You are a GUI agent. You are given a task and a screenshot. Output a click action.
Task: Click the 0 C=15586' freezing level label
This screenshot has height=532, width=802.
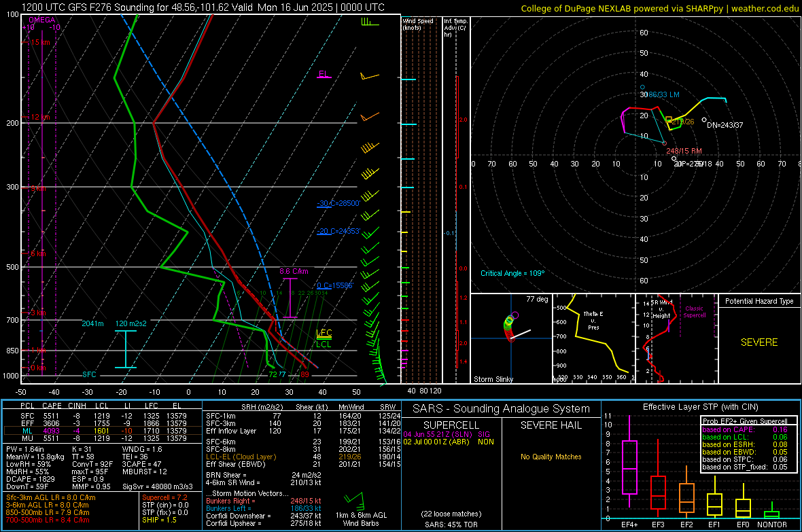(x=335, y=285)
